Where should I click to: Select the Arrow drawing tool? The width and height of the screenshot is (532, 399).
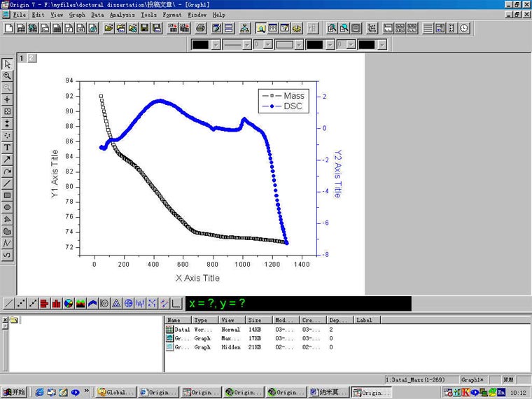[x=7, y=160]
